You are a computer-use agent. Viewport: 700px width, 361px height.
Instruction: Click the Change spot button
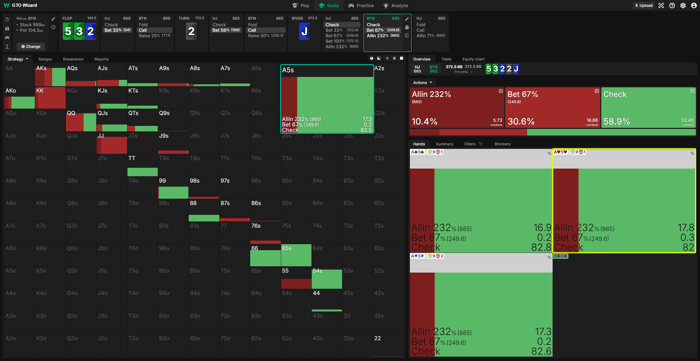(x=31, y=46)
